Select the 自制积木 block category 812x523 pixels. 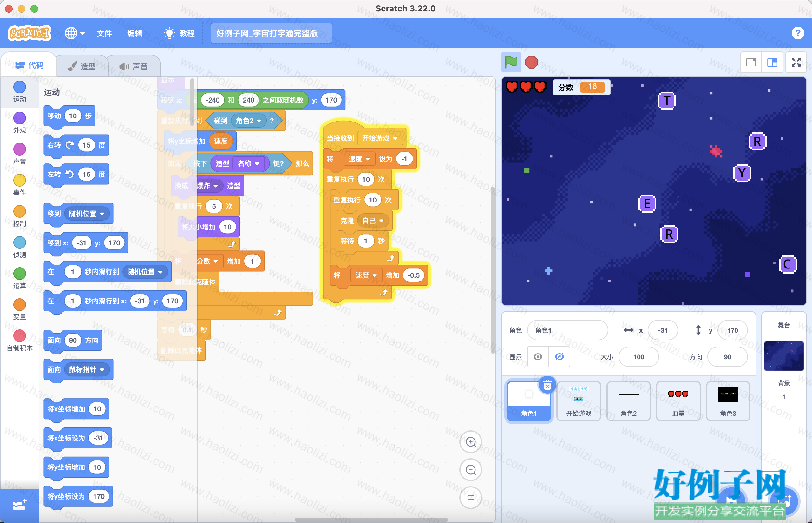click(x=20, y=341)
